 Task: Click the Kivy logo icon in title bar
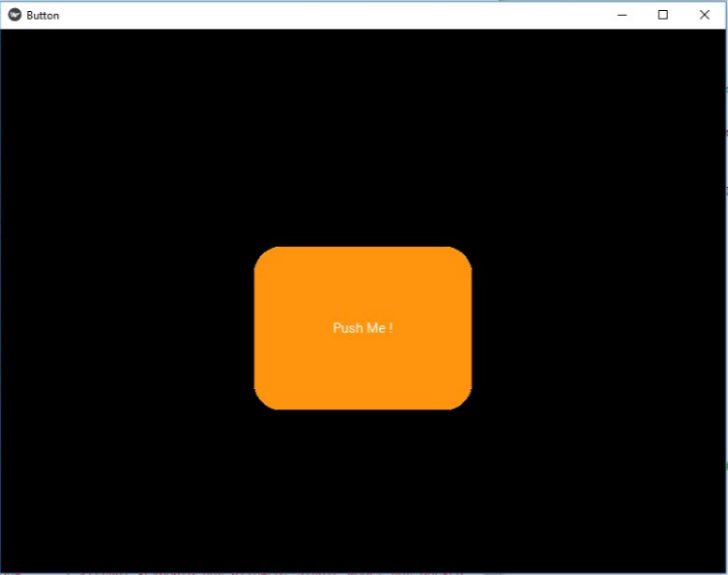[x=15, y=15]
